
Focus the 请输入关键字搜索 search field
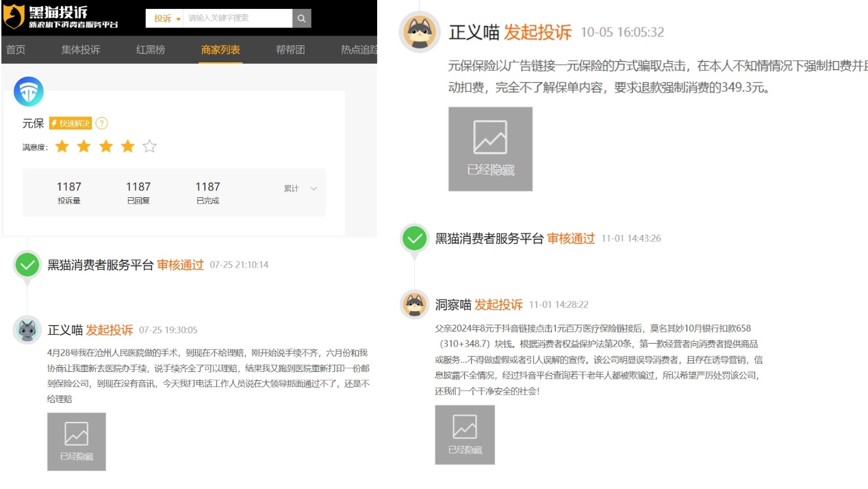coord(238,18)
